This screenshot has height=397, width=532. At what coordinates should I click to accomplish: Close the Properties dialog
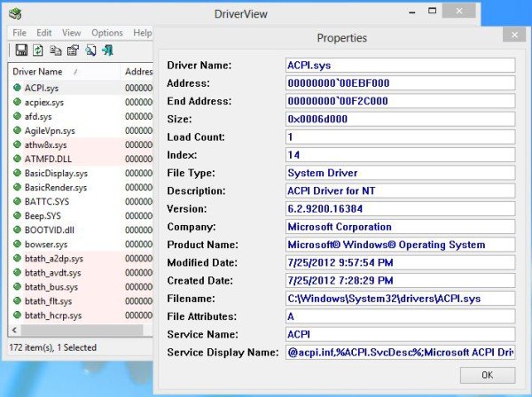514,35
